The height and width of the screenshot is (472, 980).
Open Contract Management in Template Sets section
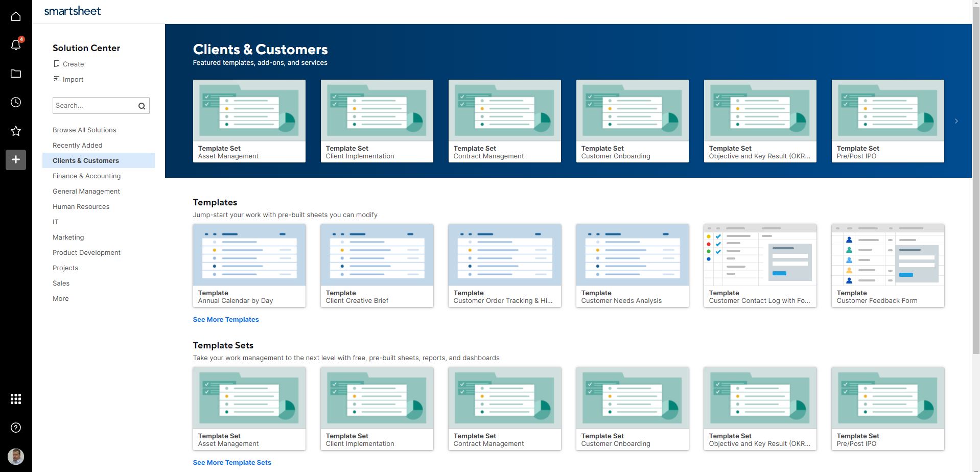coord(505,409)
